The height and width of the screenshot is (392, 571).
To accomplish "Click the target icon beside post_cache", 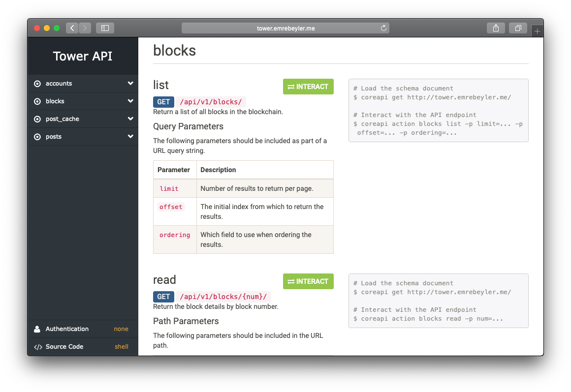I will tap(37, 119).
